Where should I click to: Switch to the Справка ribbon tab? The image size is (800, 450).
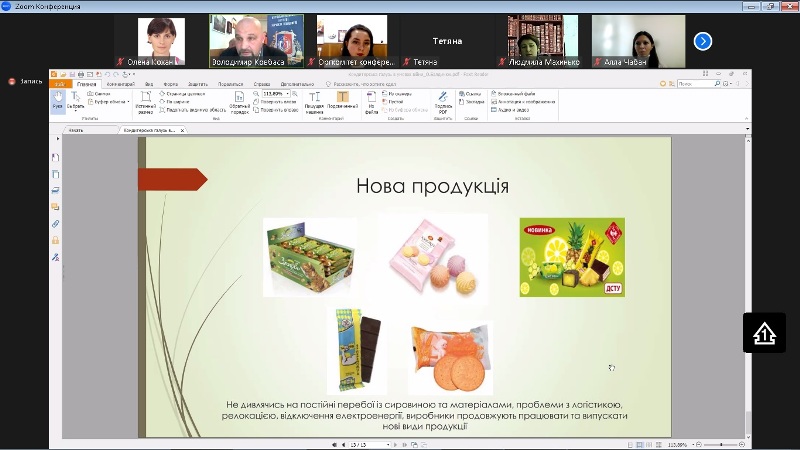(x=262, y=84)
